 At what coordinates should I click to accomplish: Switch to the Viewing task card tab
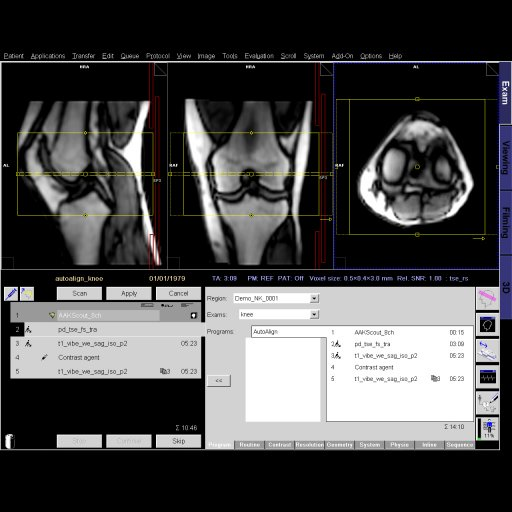(x=506, y=157)
